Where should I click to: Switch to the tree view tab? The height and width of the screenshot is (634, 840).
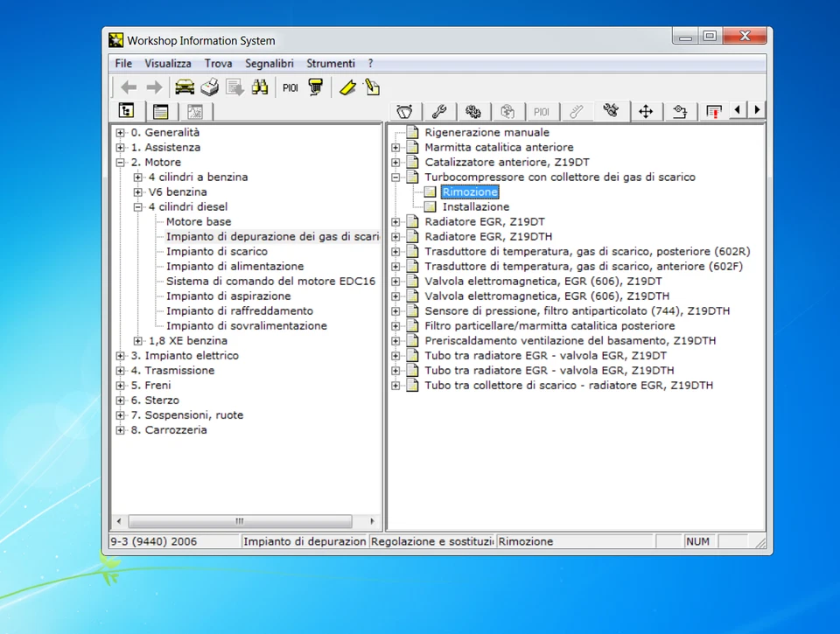[127, 111]
